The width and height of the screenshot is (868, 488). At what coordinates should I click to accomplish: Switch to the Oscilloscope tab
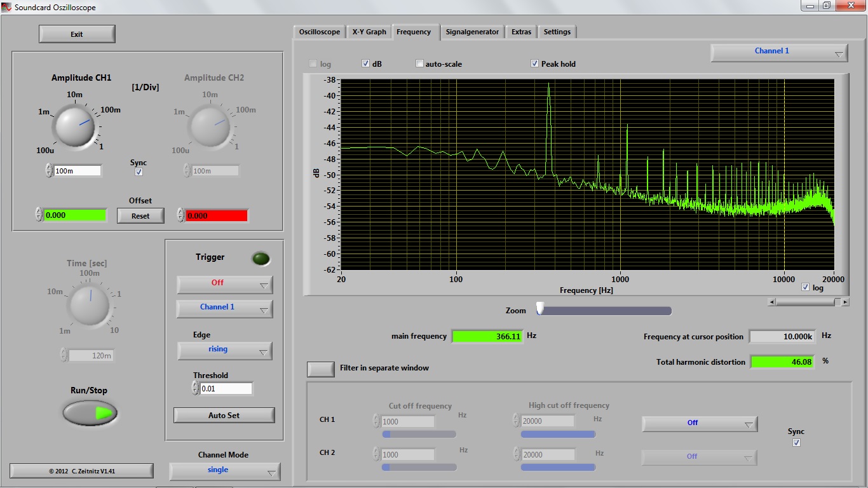coord(320,32)
